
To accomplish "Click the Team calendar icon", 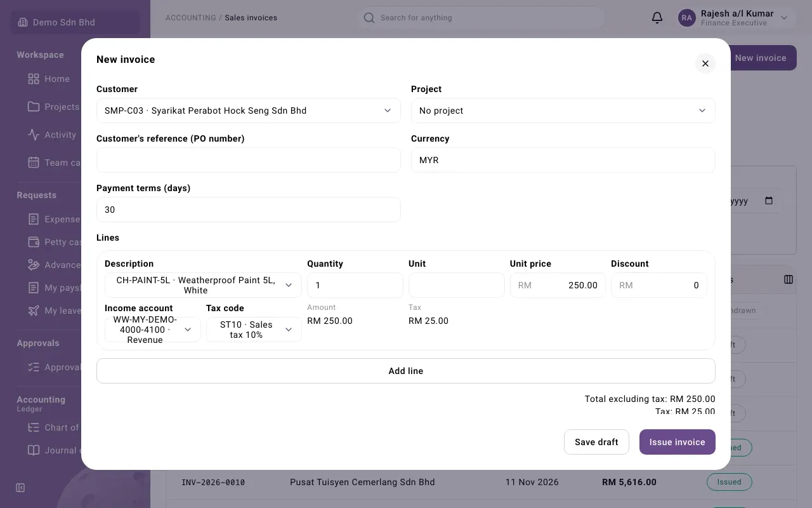I will [34, 163].
